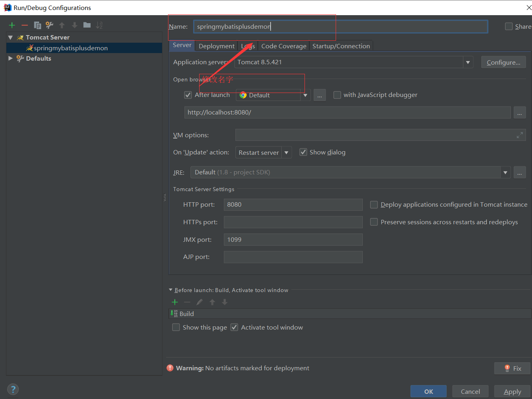Click the VM options input field
The height and width of the screenshot is (399, 532).
380,135
